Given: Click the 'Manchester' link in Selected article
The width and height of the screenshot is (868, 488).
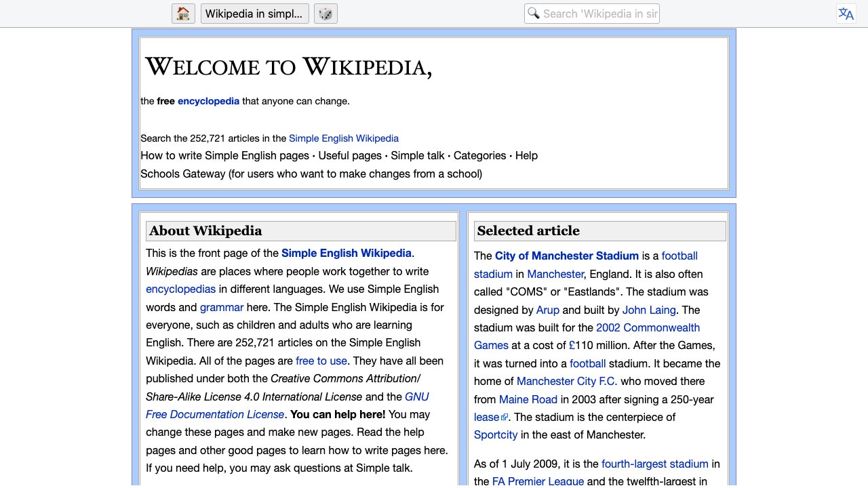Looking at the screenshot, I should (555, 274).
